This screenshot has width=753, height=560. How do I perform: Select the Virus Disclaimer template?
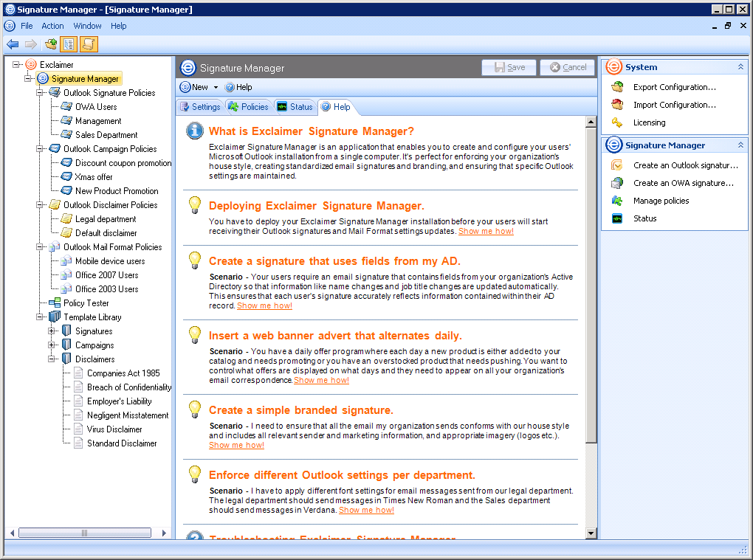tap(114, 429)
